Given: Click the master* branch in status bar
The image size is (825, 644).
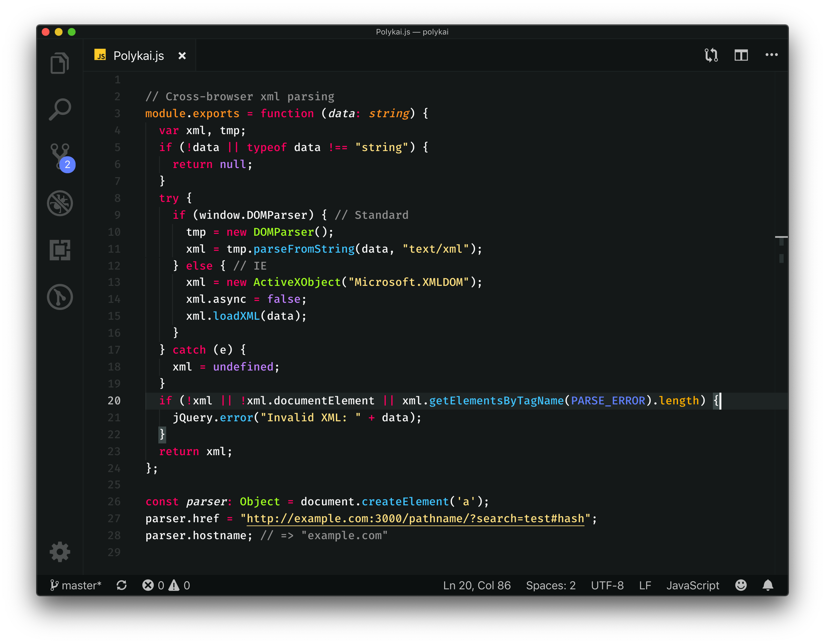Looking at the screenshot, I should [x=76, y=585].
